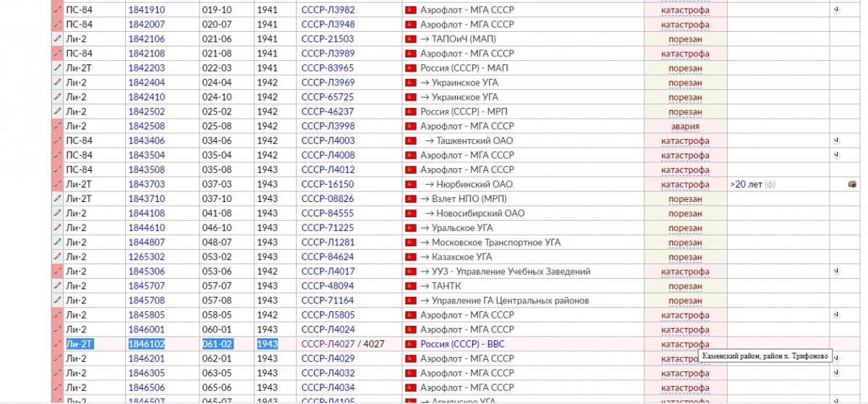868x404 pixels.
Task: Open registration link СССР-Л3969
Action: (x=328, y=83)
